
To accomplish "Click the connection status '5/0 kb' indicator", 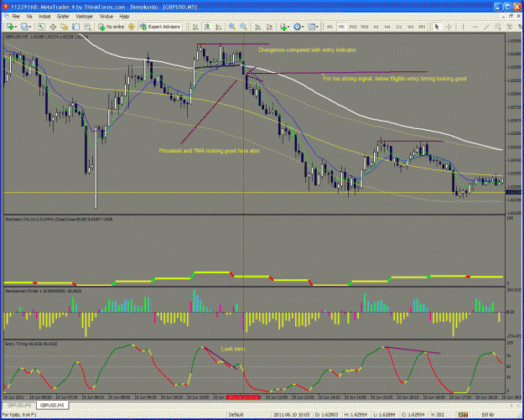I will 490,415.
